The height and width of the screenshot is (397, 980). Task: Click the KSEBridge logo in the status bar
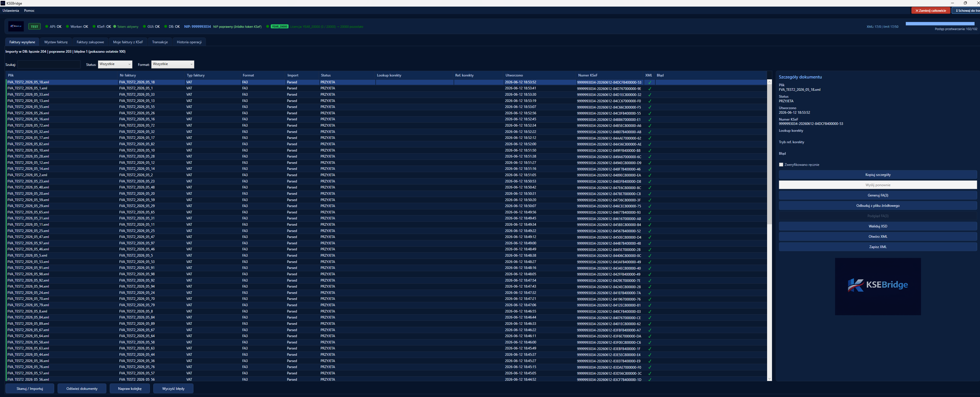click(x=16, y=26)
